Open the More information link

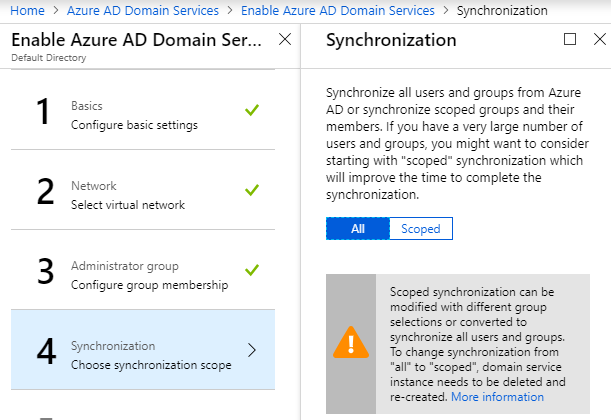point(497,397)
